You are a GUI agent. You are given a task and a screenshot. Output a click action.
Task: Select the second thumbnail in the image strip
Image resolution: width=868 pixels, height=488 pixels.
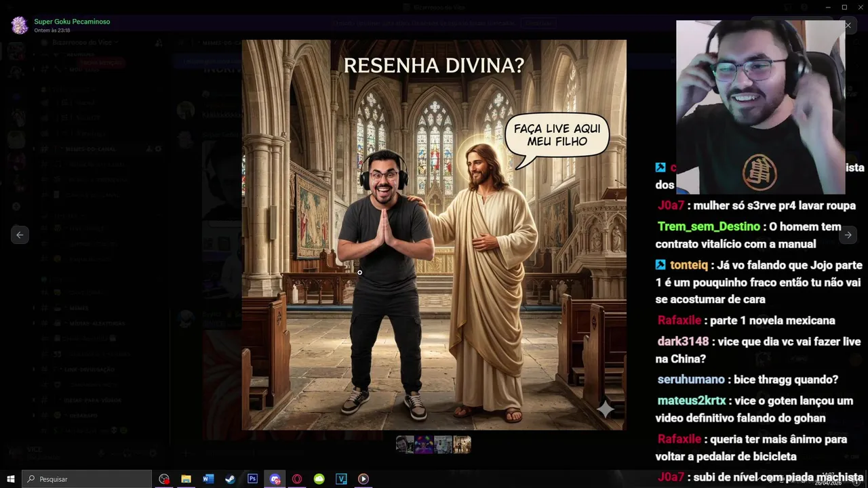point(424,445)
